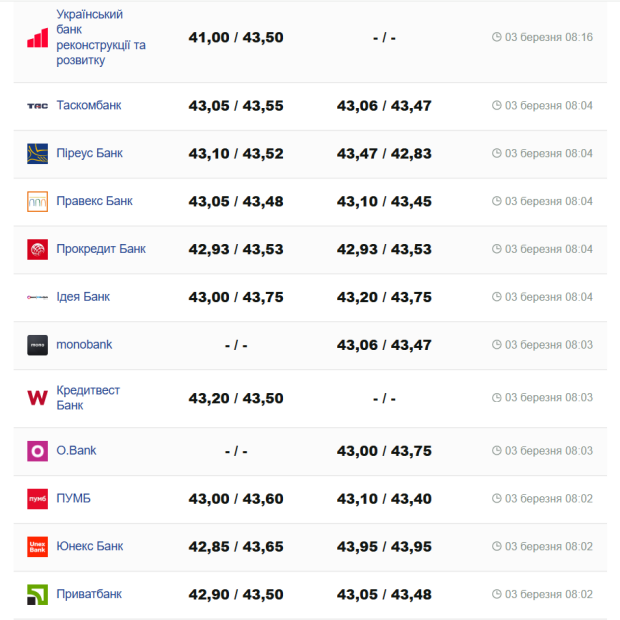
Task: Click the Ідея Банк logo icon
Action: pos(37,297)
